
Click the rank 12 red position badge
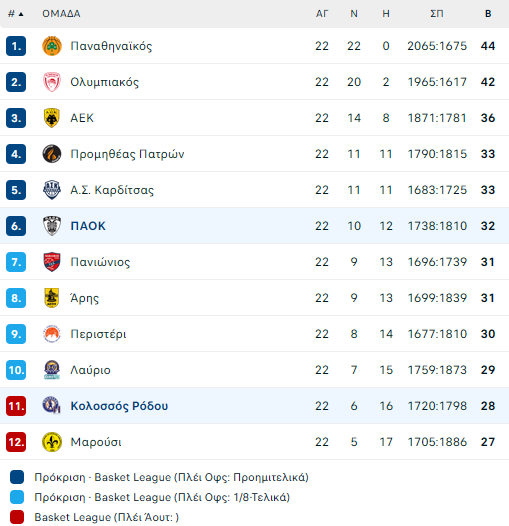click(16, 442)
